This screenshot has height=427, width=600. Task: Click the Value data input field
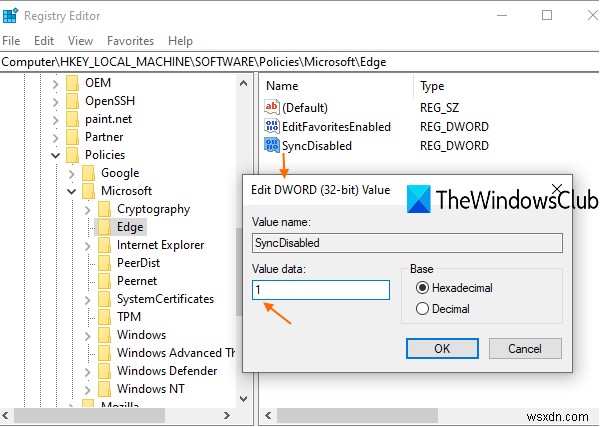(321, 290)
